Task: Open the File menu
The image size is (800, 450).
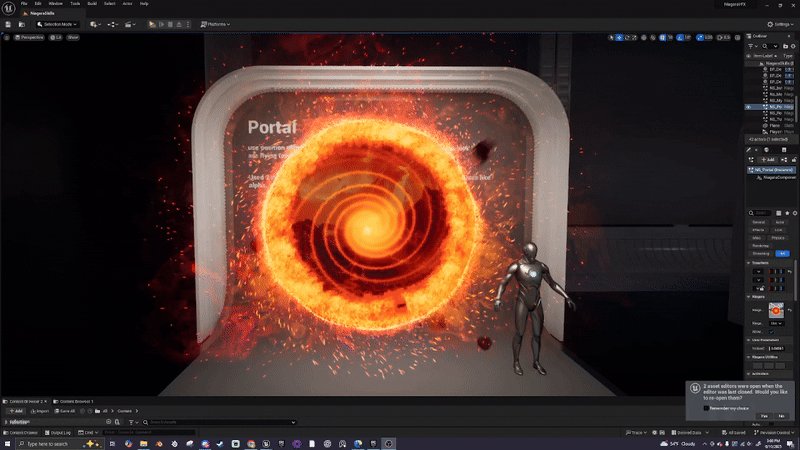Action: point(24,4)
